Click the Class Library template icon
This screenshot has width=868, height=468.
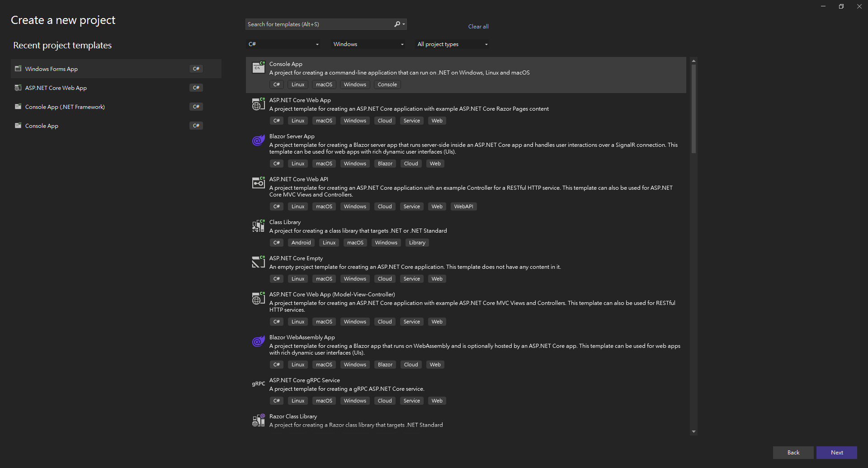pos(258,226)
